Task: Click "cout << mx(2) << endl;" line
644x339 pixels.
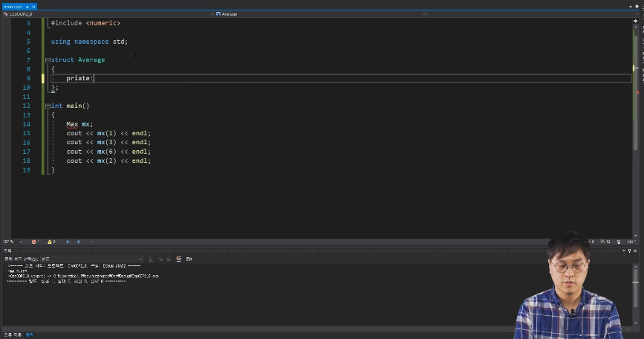Action: click(x=108, y=161)
